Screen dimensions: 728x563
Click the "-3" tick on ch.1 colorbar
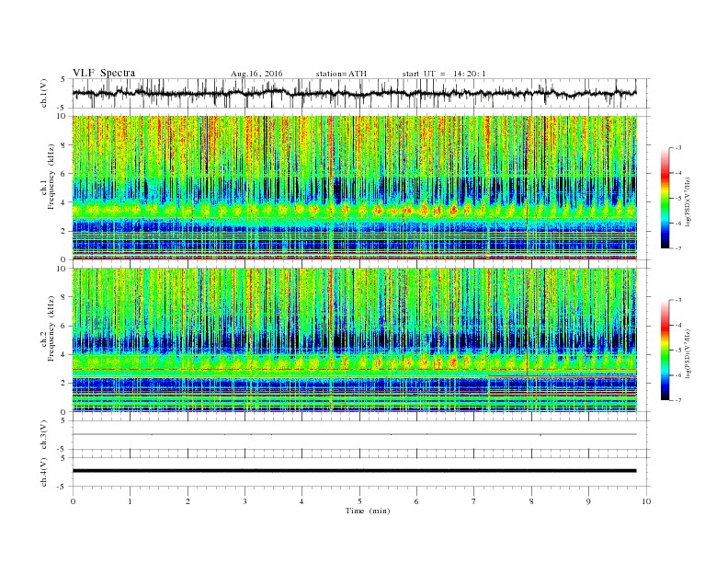click(x=677, y=148)
